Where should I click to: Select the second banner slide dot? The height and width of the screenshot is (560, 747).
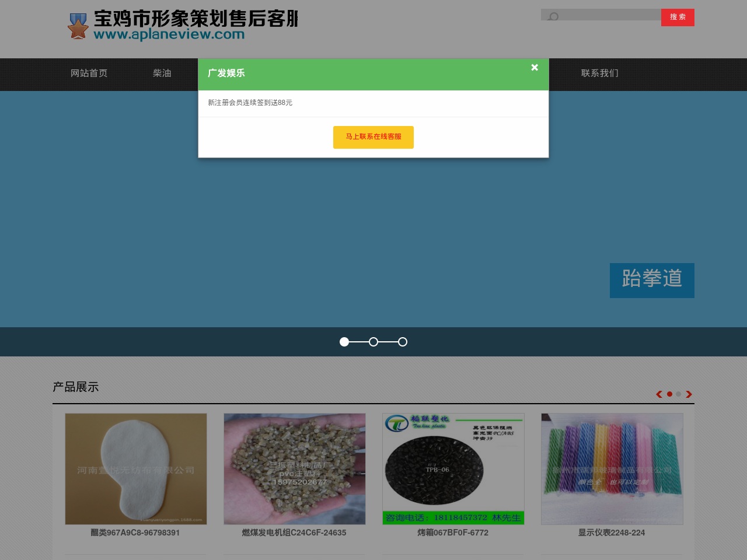coord(373,342)
